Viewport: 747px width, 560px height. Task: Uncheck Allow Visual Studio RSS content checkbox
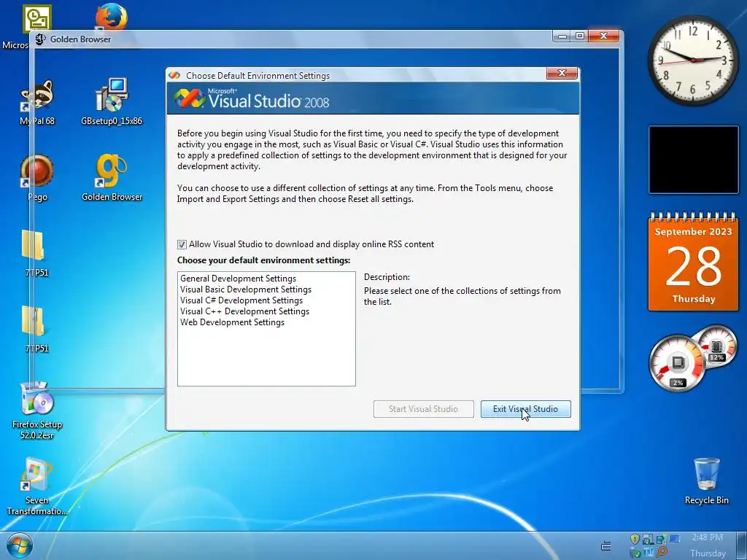point(182,245)
